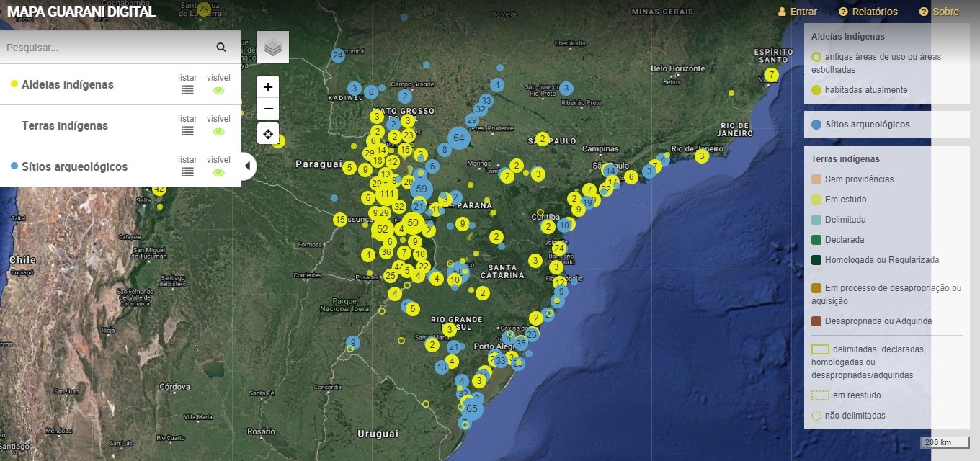Click the Mapa Guarani Digital title
980x461 pixels.
[81, 12]
